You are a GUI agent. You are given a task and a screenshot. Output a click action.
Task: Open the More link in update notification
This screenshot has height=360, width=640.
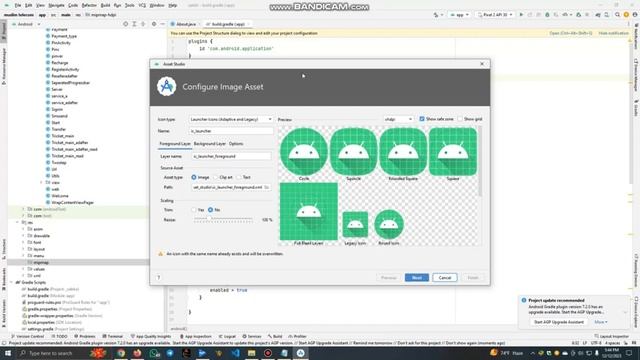pos(600,322)
